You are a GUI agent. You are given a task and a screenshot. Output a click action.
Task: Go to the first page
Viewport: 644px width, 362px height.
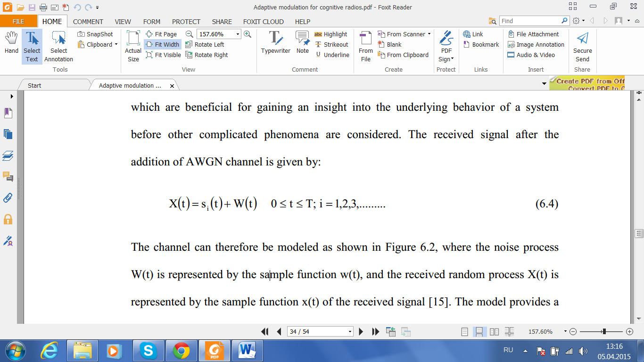click(x=265, y=331)
